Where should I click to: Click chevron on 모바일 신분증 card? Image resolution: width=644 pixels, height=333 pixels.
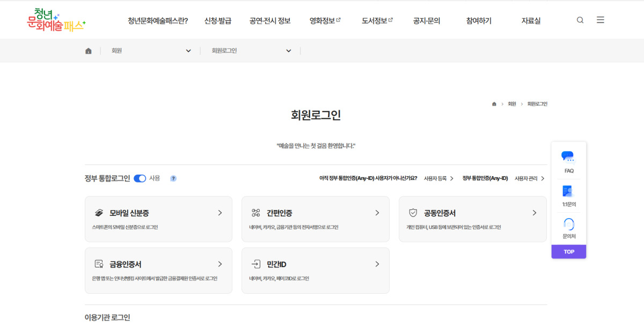click(x=220, y=213)
